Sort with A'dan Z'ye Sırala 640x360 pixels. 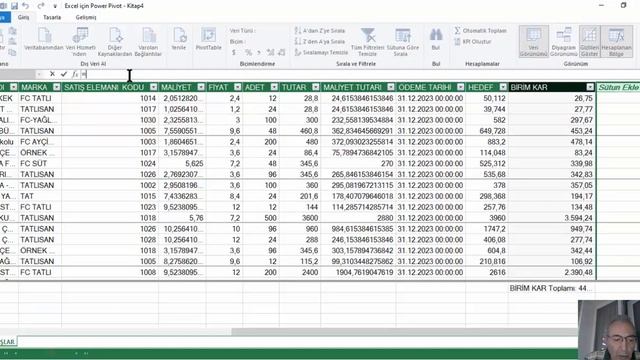[x=320, y=31]
